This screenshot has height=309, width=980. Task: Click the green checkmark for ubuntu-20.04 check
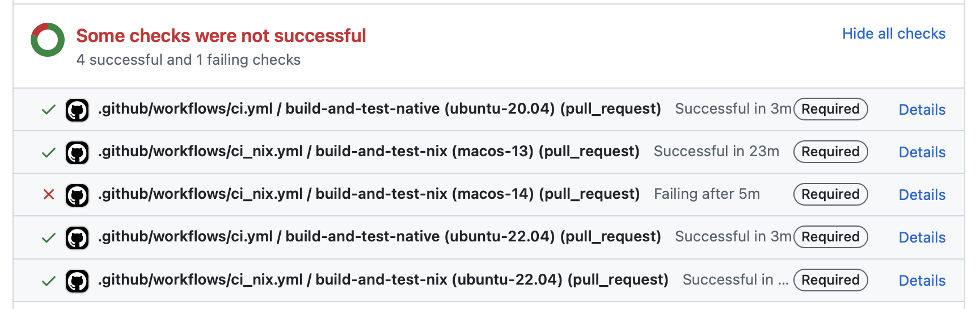coord(49,110)
